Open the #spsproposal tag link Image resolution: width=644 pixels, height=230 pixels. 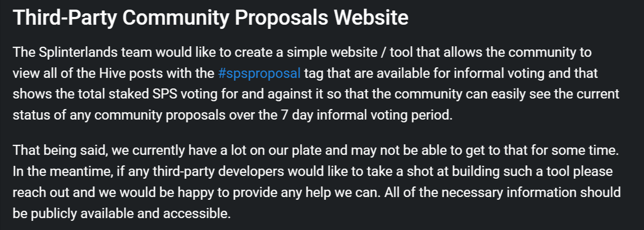click(x=259, y=73)
